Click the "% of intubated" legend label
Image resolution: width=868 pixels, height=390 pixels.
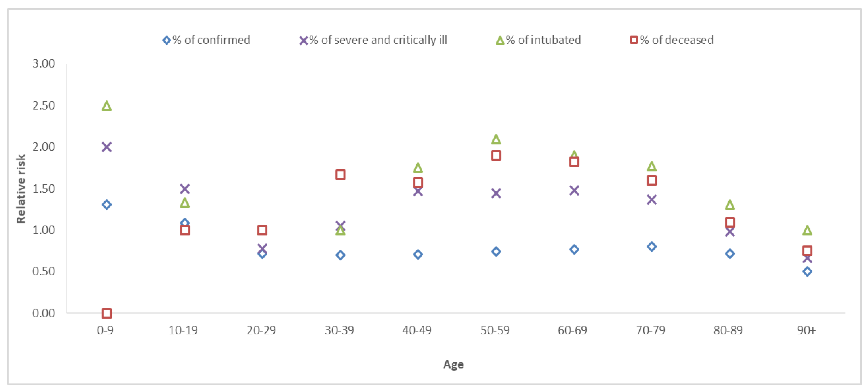(x=543, y=40)
